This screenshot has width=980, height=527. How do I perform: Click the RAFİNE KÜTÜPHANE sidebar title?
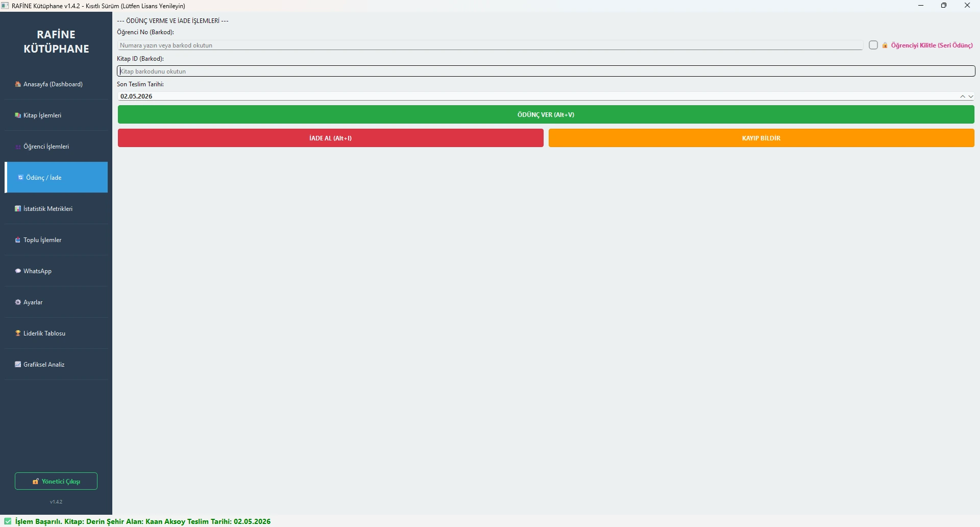pos(56,42)
